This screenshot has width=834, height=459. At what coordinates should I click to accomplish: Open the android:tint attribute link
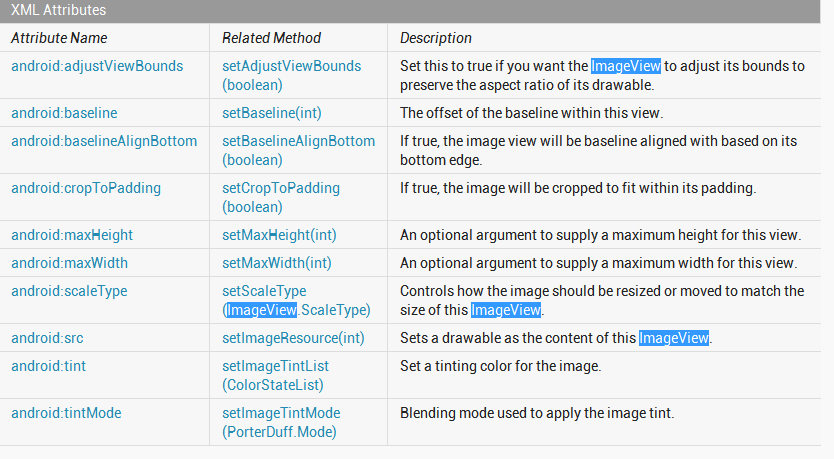[48, 366]
